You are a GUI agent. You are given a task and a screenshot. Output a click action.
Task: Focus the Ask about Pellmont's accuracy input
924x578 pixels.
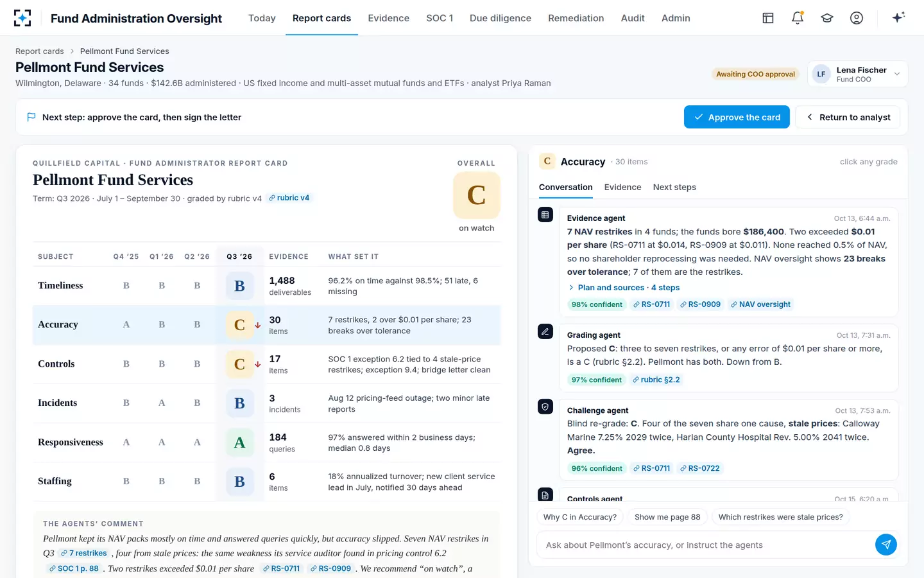706,545
